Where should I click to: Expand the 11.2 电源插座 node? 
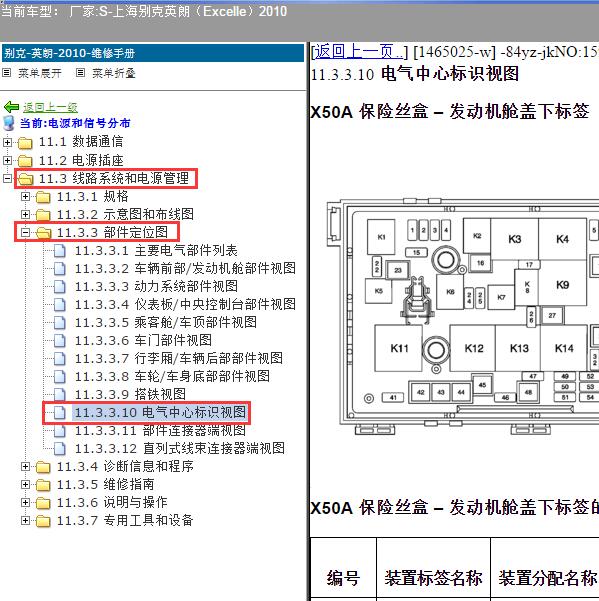pyautogui.click(x=7, y=160)
